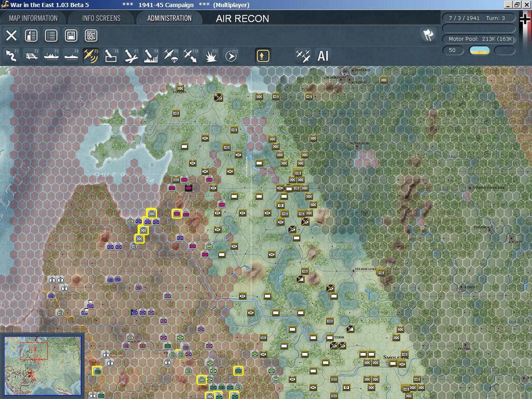Select the F9 air transport parachute icon
Screen dimensions: 532x399
(x=171, y=56)
